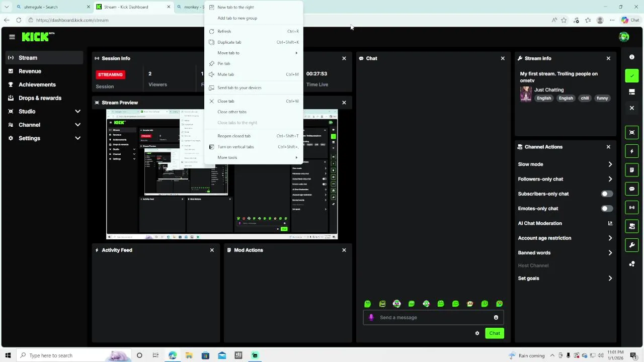Open AI Chat Moderation external link
Image resolution: width=644 pixels, height=362 pixels.
click(610, 223)
